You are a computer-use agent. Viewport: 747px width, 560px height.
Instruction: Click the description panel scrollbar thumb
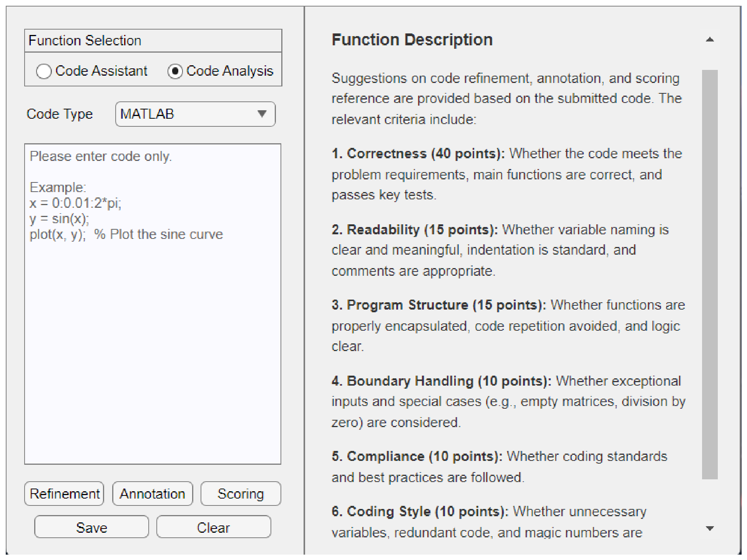[710, 274]
